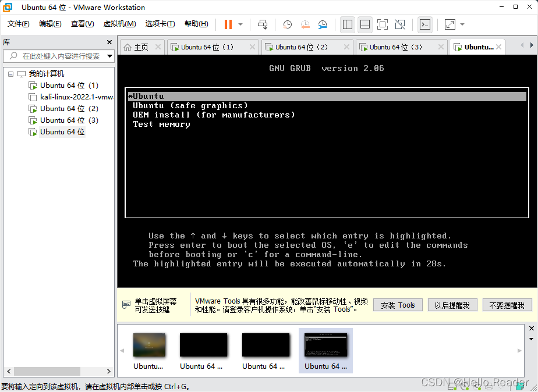Open the 查看(V) menu
This screenshot has height=392, width=538.
[x=82, y=24]
